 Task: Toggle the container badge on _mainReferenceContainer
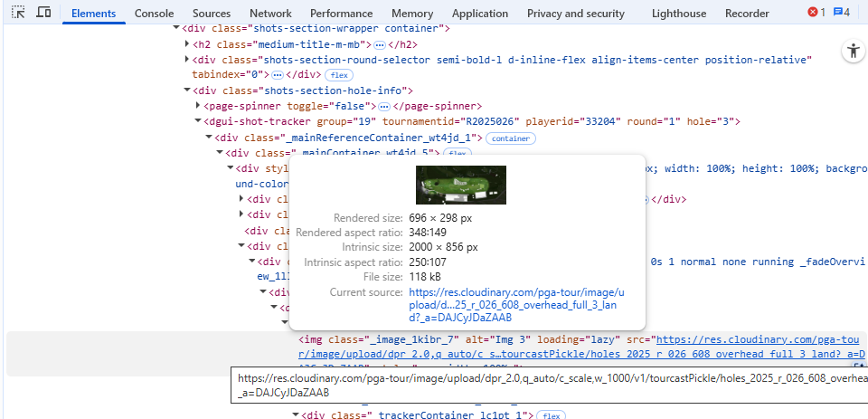click(510, 138)
